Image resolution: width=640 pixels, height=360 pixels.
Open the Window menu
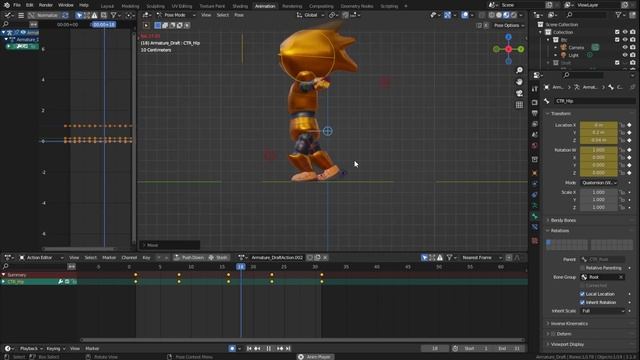coord(66,5)
